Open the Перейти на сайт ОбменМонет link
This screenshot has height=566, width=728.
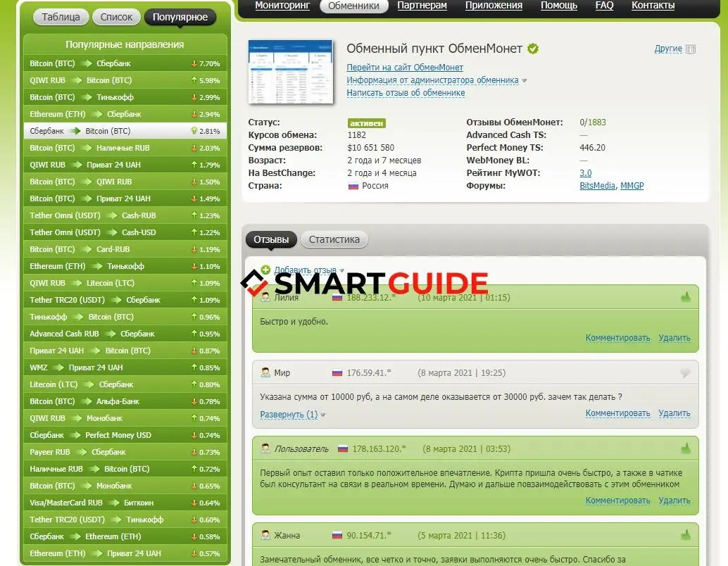click(405, 68)
